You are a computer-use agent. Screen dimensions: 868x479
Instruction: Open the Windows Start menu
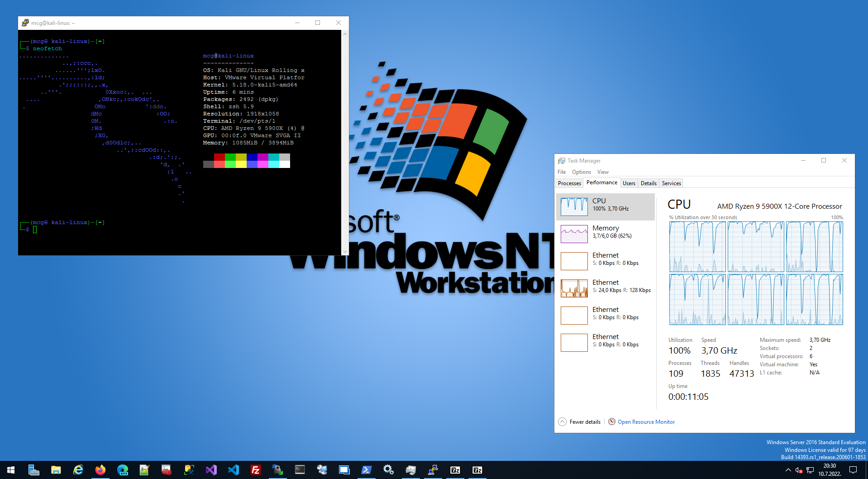tap(11, 470)
